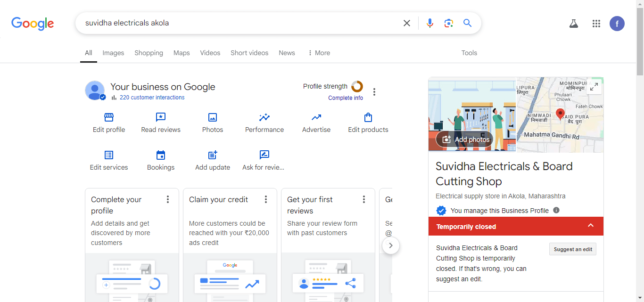
Task: Expand the map with the arrows icon
Action: 594,87
